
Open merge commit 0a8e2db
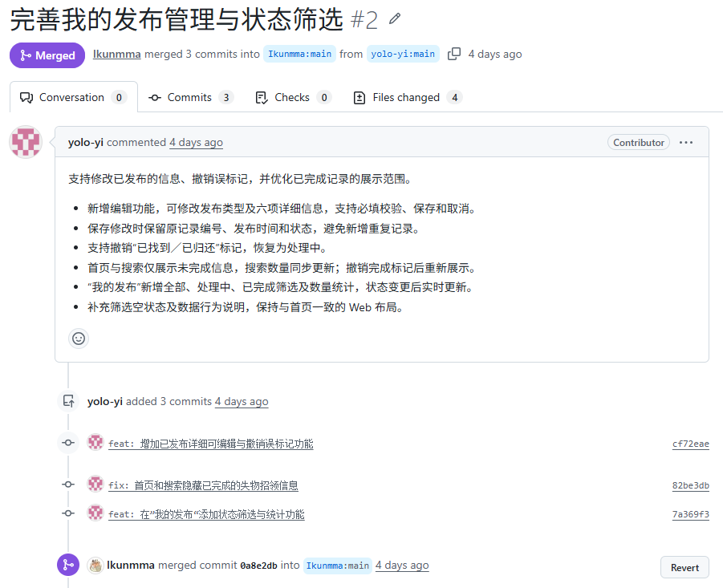coord(258,566)
